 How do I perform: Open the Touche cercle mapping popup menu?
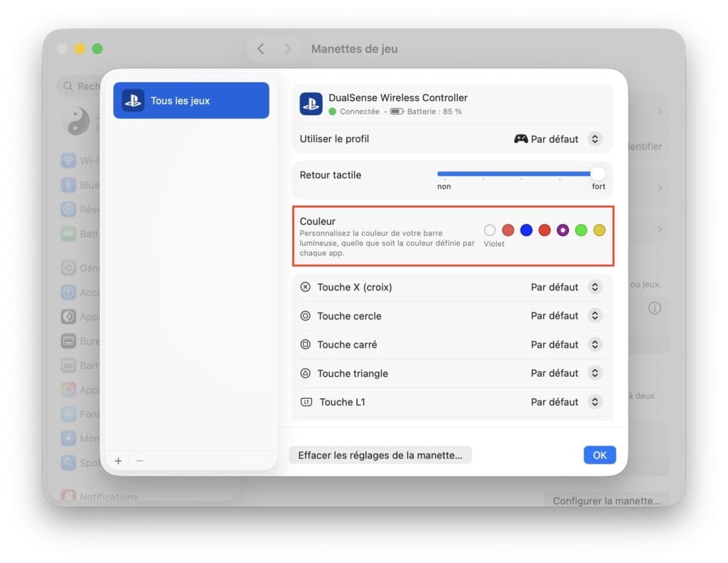pos(595,316)
